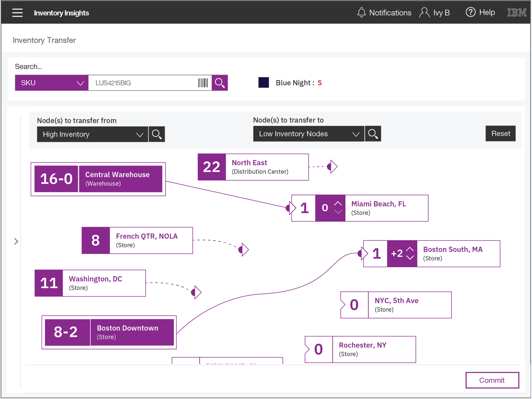Open the SKU search type dropdown

click(52, 83)
